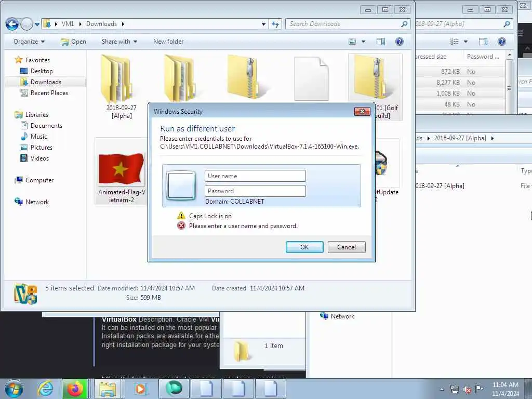532x399 pixels.
Task: Expand arrow after 2018-09-27 [Alpha] breadcrumb
Action: [x=492, y=138]
